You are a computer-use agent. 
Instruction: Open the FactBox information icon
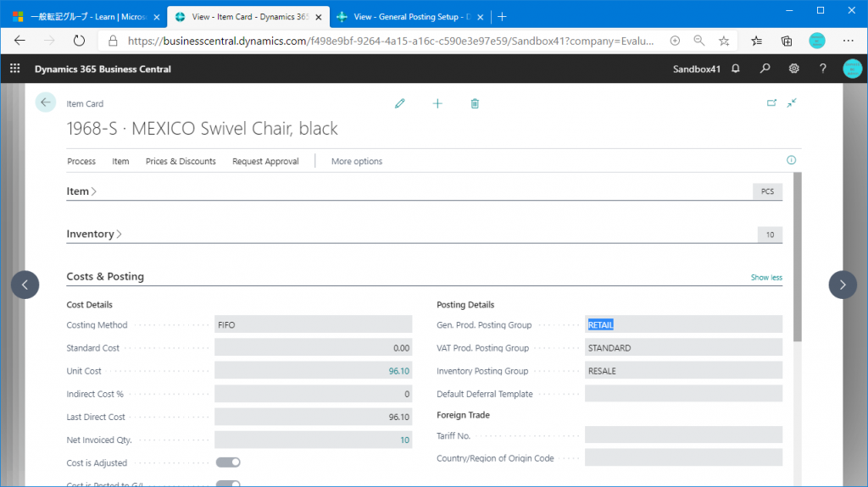pos(792,160)
